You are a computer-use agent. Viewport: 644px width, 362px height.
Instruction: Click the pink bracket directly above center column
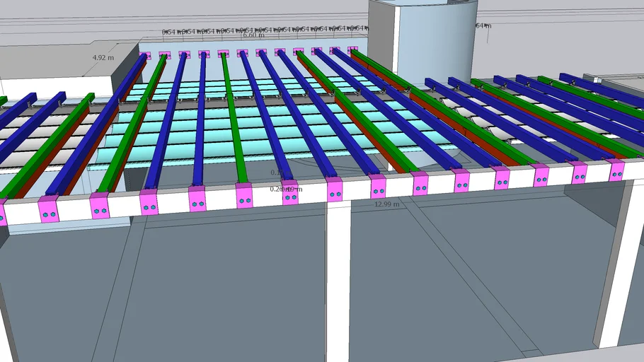point(335,189)
